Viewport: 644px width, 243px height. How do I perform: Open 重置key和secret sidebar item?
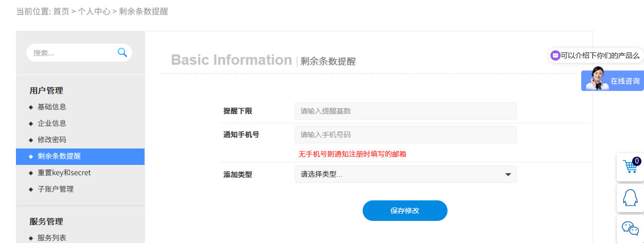(64, 173)
